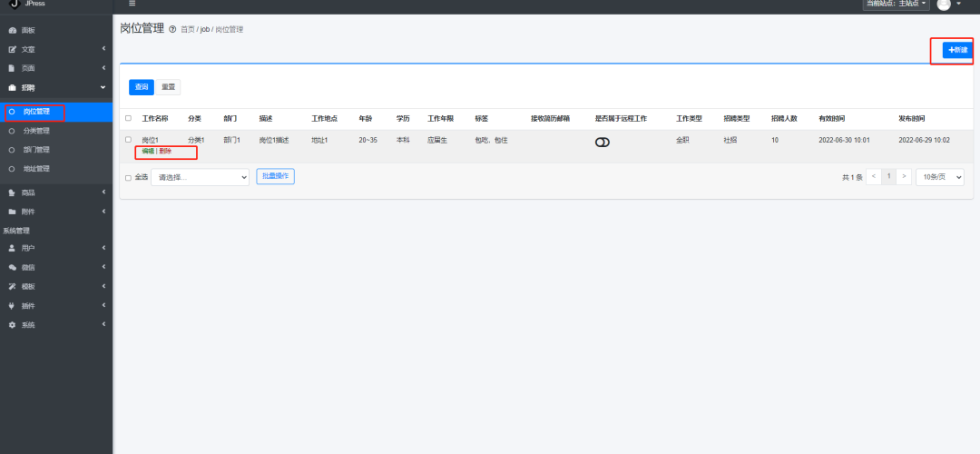Select 分类管理 in the sidebar submenu
The image size is (980, 454).
[x=36, y=131]
